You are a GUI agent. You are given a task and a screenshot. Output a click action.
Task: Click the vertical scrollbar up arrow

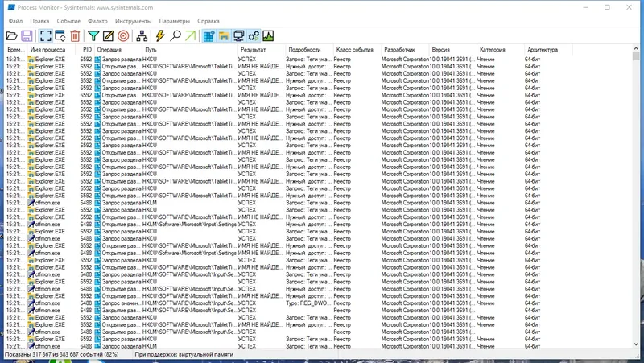point(636,48)
